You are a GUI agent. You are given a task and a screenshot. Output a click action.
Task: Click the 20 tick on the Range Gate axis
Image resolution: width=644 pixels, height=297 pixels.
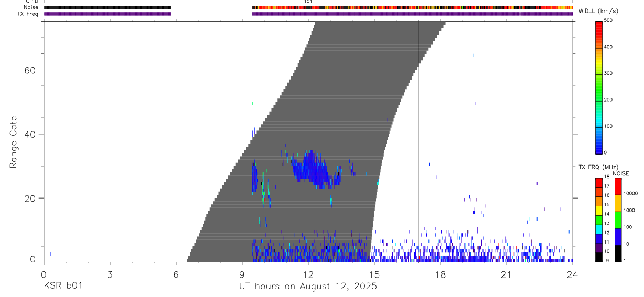[30, 198]
